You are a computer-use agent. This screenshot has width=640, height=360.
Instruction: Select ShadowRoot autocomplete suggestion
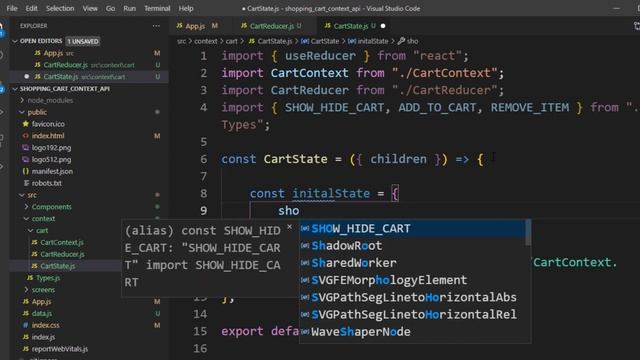[412, 246]
